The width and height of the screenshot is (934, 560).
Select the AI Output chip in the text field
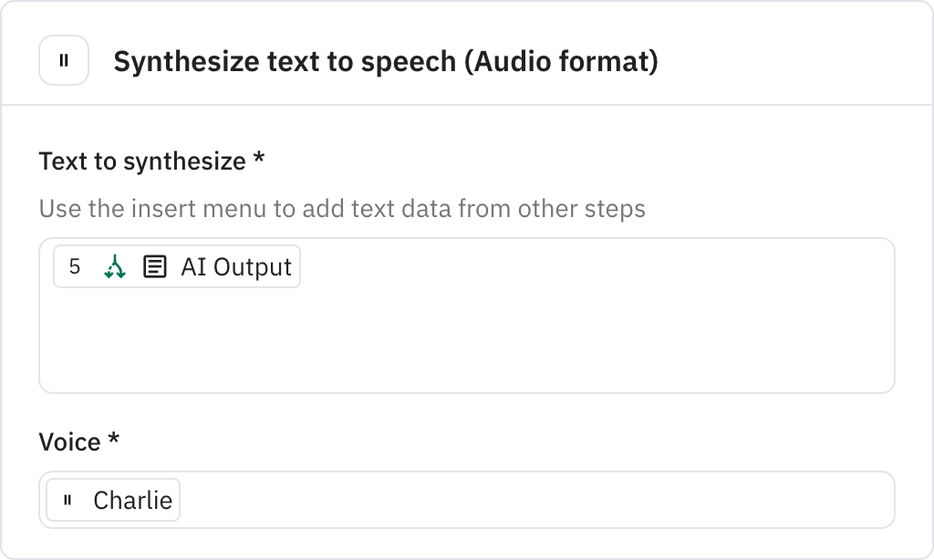tap(175, 266)
